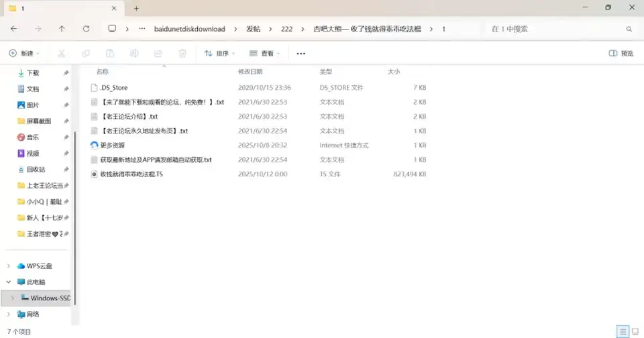
Task: Expand the chevron after baidunetdiskdownload
Action: 235,29
